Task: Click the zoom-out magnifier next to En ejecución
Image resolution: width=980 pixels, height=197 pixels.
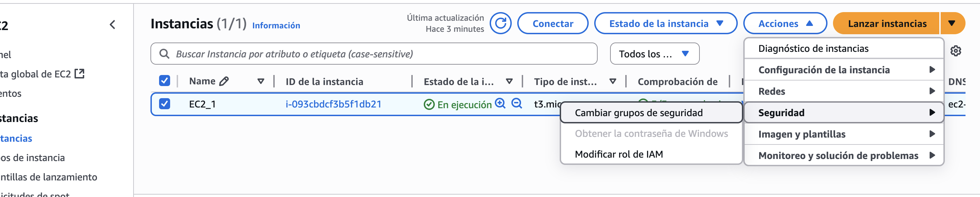Action: point(516,104)
